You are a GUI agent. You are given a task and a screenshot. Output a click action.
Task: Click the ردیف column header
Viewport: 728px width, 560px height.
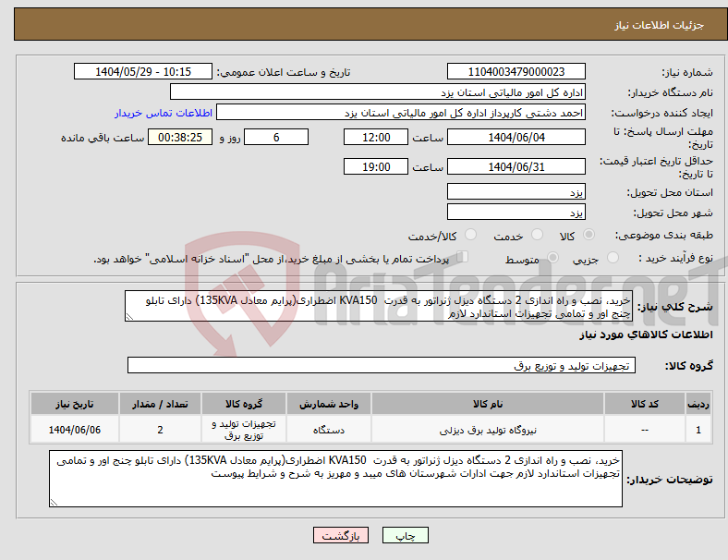[698, 404]
